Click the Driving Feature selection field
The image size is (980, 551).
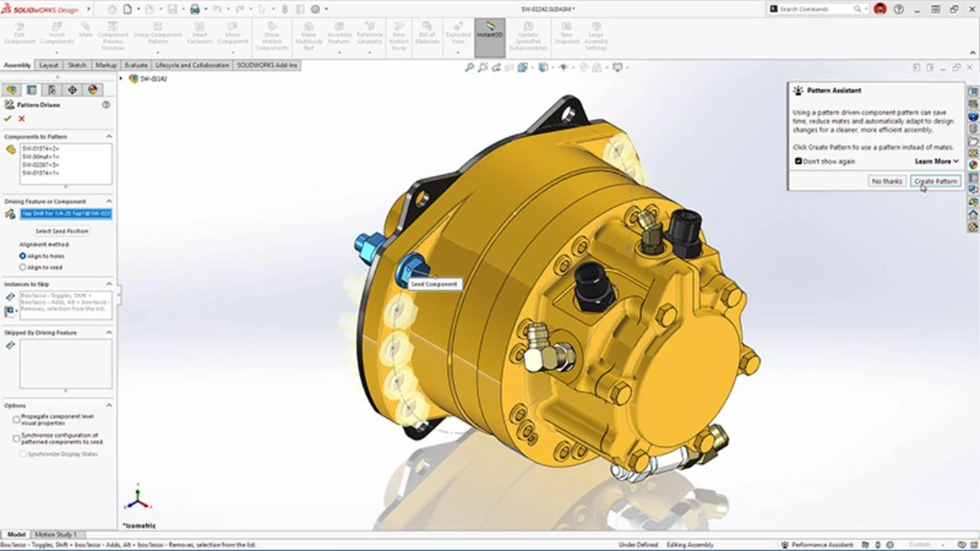point(66,214)
